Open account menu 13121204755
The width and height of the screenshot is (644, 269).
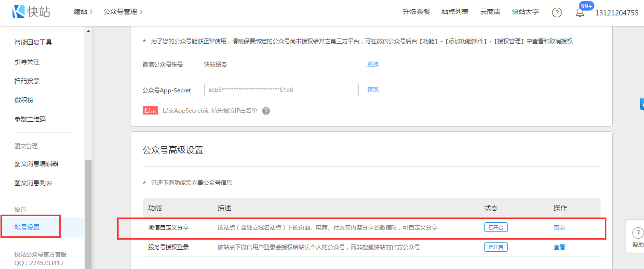(x=617, y=13)
